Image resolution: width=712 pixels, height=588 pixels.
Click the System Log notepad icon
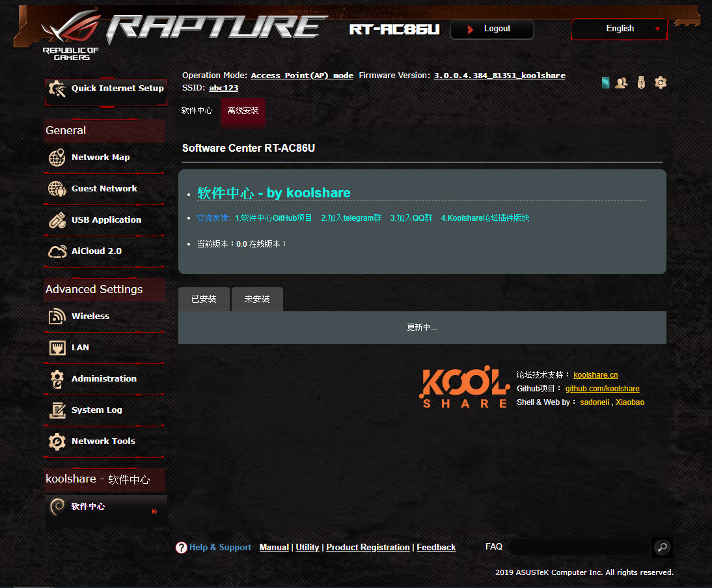tap(57, 410)
